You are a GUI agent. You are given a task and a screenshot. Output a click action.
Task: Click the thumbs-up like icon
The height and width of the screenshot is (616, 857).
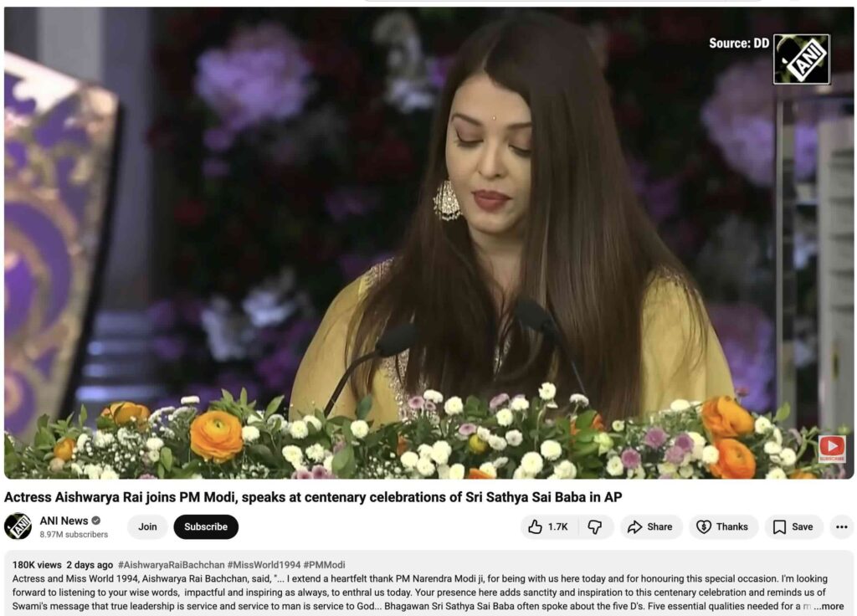535,526
